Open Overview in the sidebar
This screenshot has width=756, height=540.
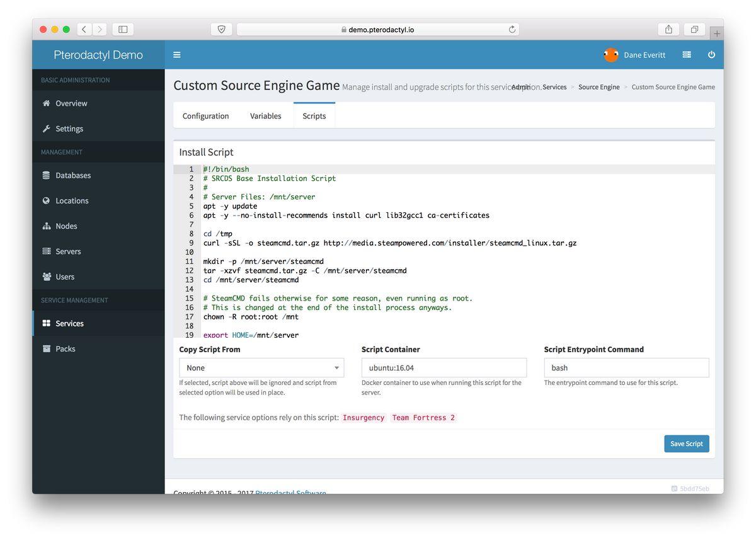(98, 103)
